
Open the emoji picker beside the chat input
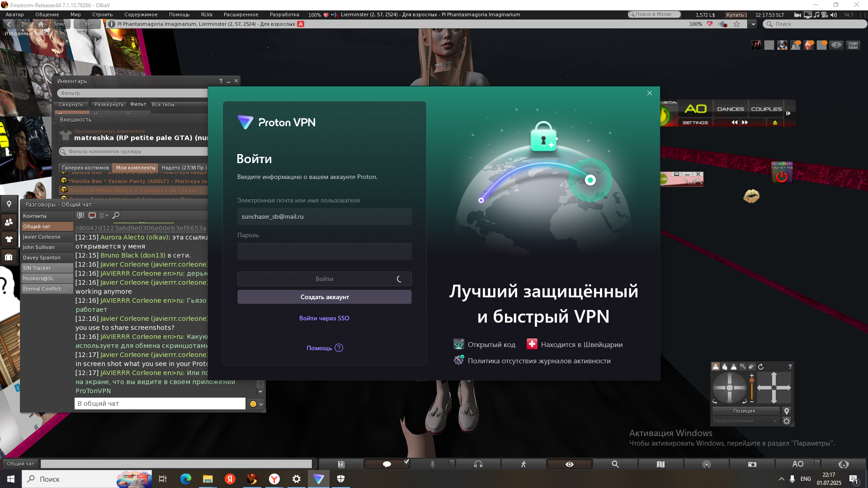click(x=253, y=404)
